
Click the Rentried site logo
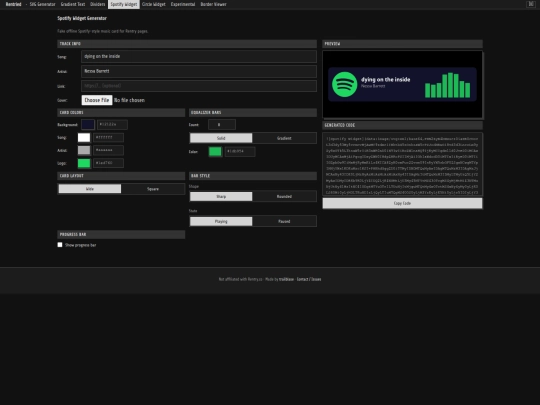tap(13, 4)
